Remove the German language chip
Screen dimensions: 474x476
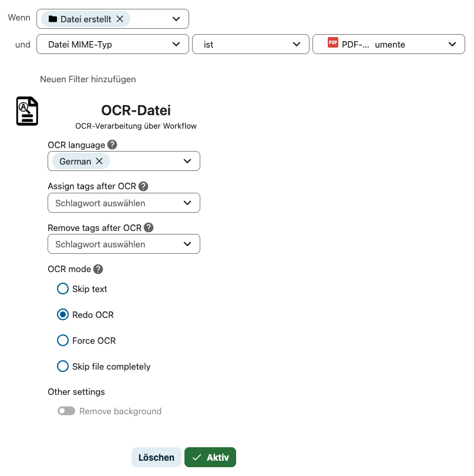click(x=99, y=161)
